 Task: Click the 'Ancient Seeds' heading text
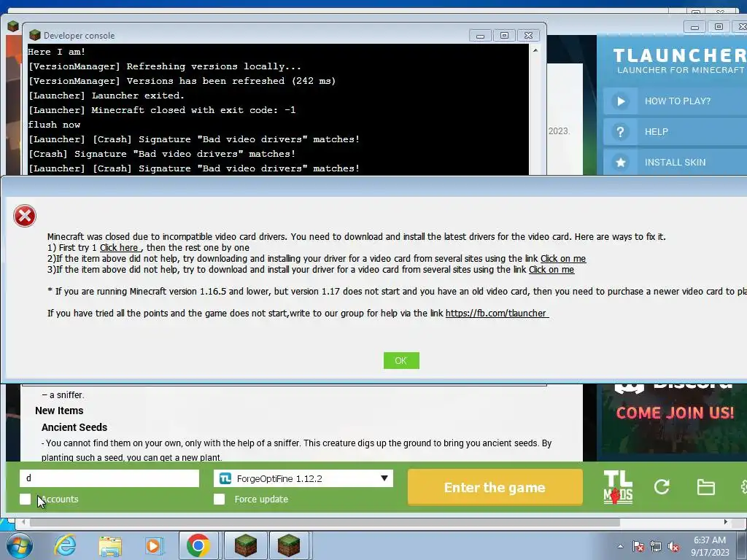(x=74, y=427)
